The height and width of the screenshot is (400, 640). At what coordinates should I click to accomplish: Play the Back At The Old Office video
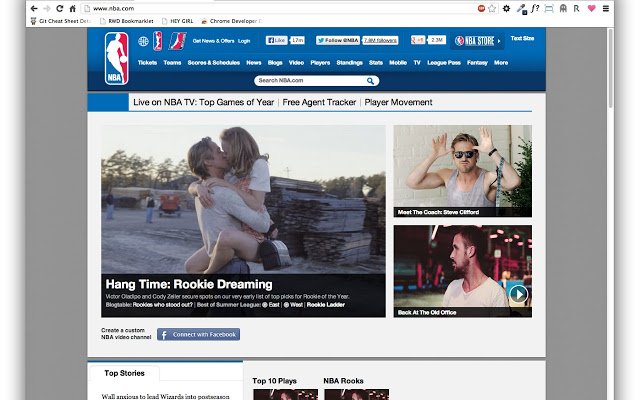518,294
